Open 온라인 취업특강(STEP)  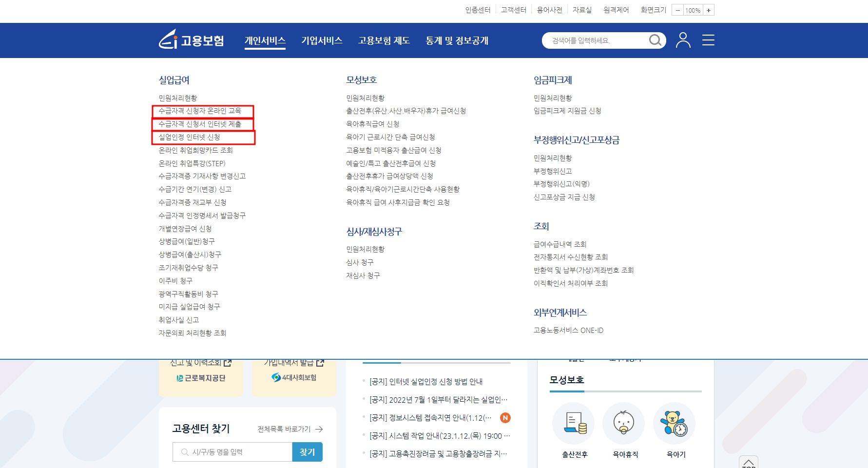click(x=192, y=163)
